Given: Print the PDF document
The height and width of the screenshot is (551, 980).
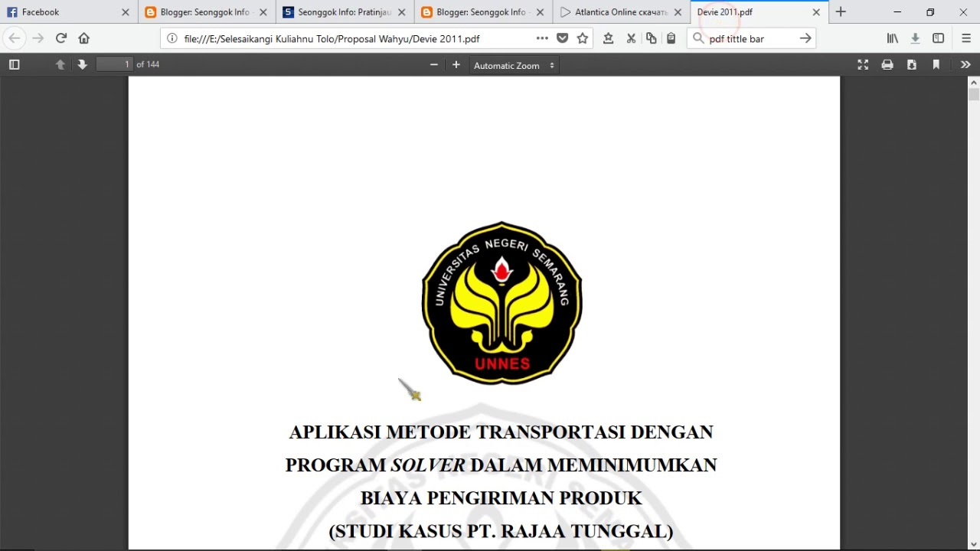Looking at the screenshot, I should (887, 65).
